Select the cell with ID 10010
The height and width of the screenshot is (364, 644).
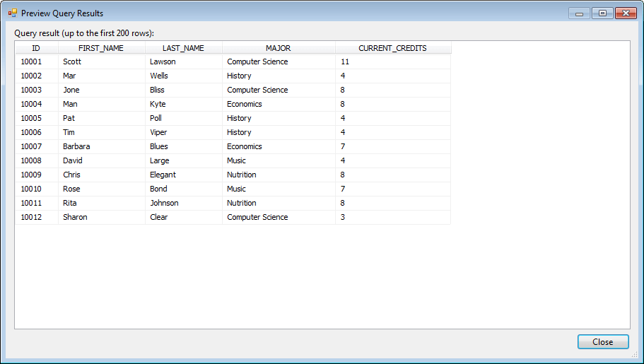click(37, 189)
